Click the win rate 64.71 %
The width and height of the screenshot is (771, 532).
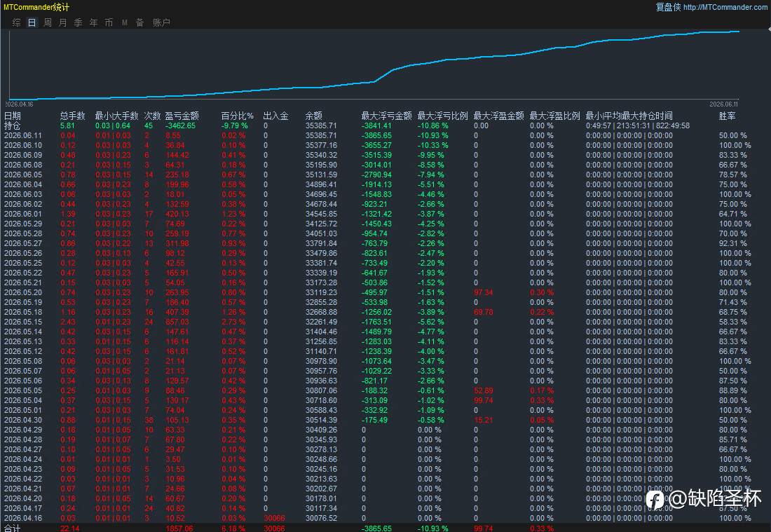(x=732, y=214)
